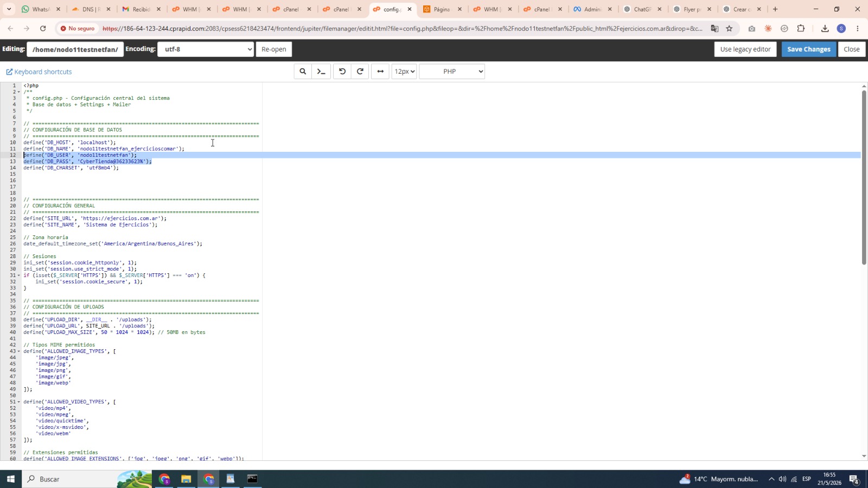Open a new browser tab
Image resolution: width=868 pixels, height=488 pixels.
coord(775,9)
